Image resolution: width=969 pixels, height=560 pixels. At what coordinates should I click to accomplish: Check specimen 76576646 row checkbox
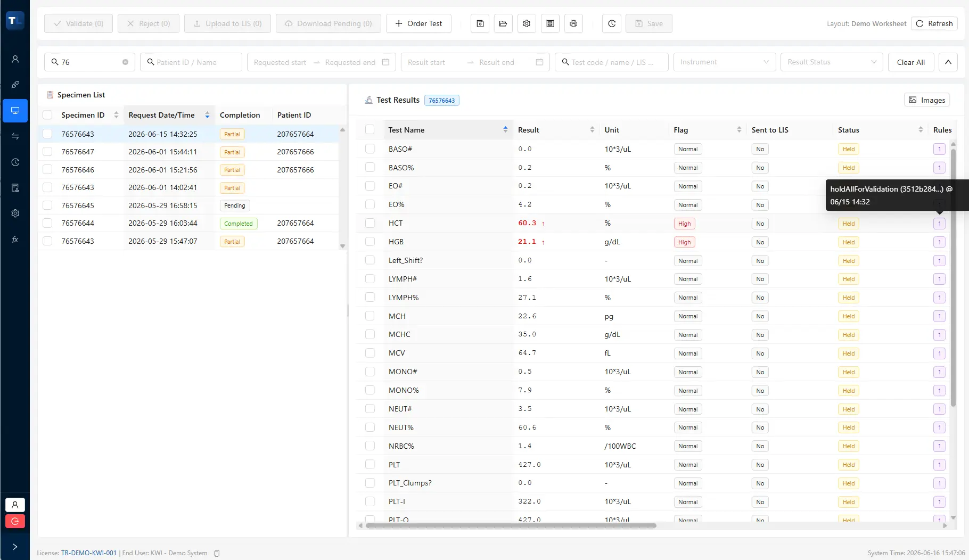click(47, 170)
